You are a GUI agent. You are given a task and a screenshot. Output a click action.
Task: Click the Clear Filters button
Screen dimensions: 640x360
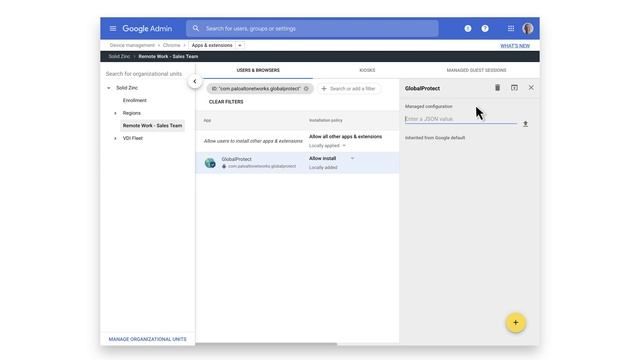tap(226, 102)
